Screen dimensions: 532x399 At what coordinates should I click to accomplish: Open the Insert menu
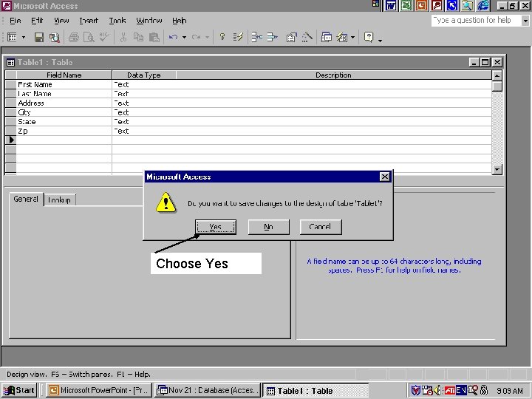[89, 21]
